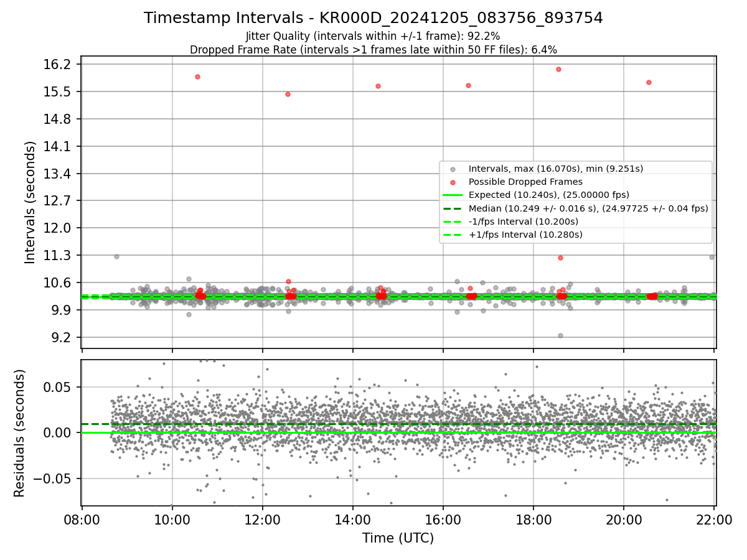Click the plot title containing KR000D_20241205_083756_893754

[374, 18]
